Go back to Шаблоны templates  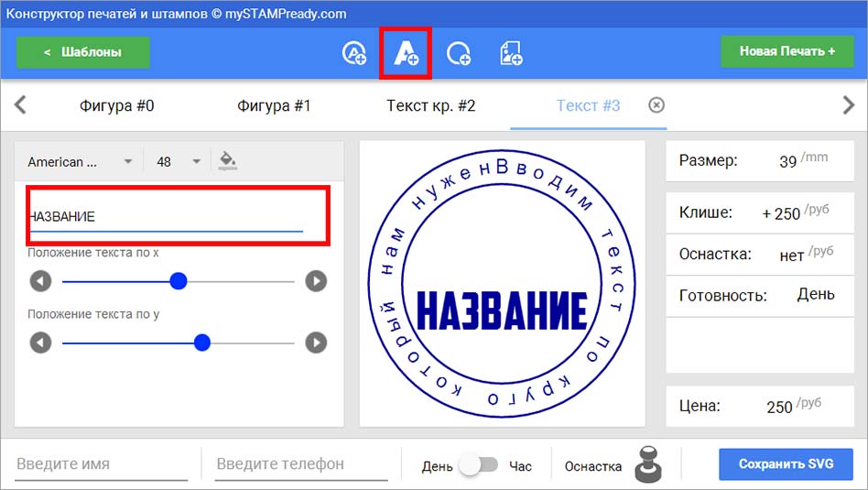[x=83, y=52]
